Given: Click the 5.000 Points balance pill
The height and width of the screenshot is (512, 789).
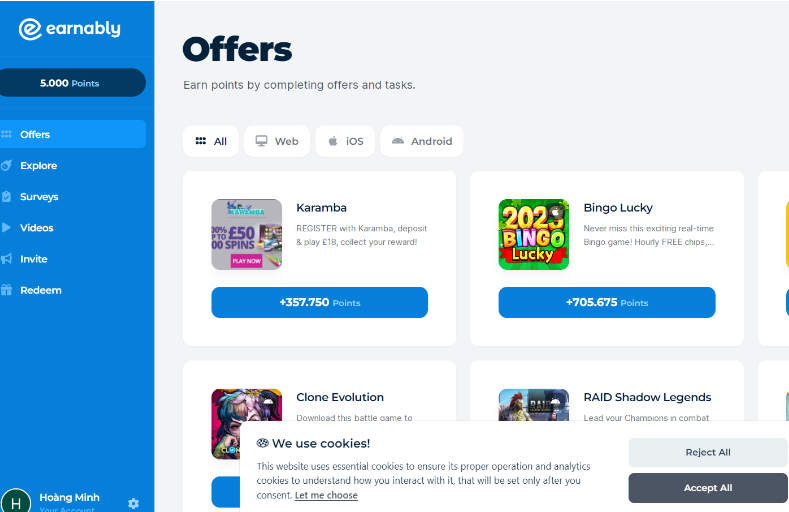Looking at the screenshot, I should 71,83.
